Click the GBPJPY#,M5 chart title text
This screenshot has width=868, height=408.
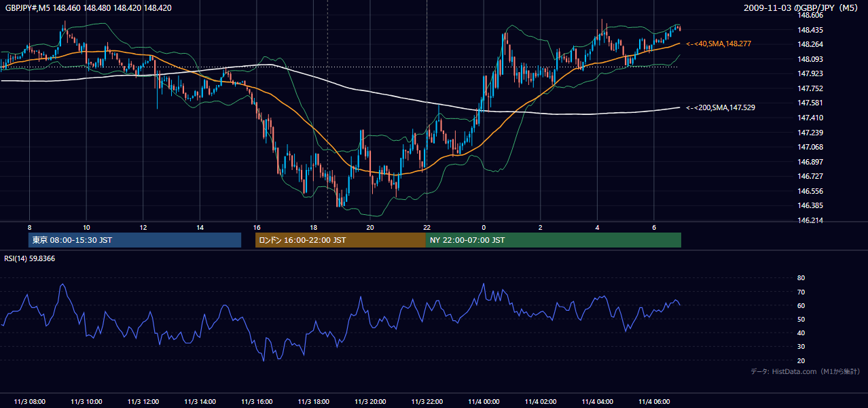(88, 8)
